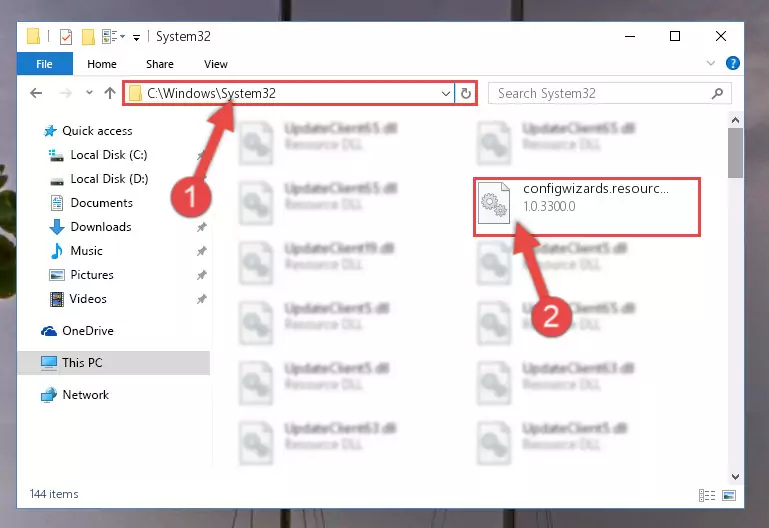Image resolution: width=769 pixels, height=528 pixels.
Task: Click the version text 1.0.3300.0
Action: pyautogui.click(x=549, y=206)
